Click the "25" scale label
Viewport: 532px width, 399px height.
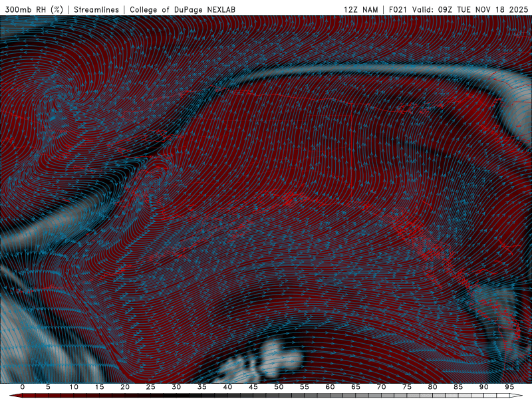(151, 387)
